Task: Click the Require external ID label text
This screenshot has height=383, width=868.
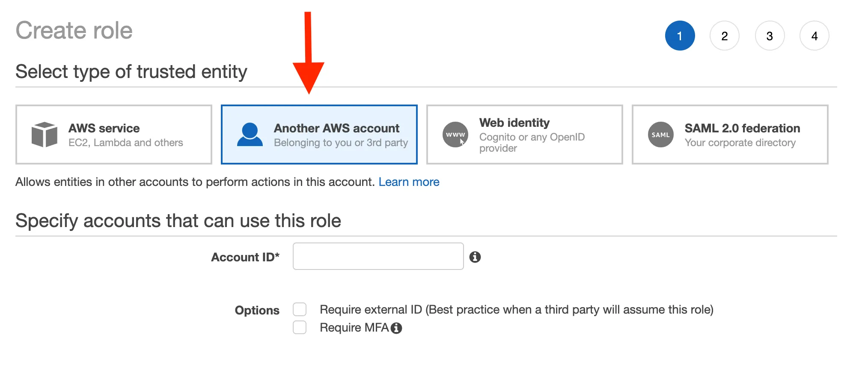Action: (516, 310)
